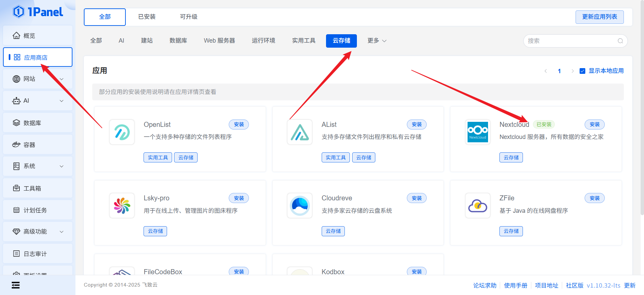Click the search magnifier icon
The image size is (644, 295).
coord(620,41)
